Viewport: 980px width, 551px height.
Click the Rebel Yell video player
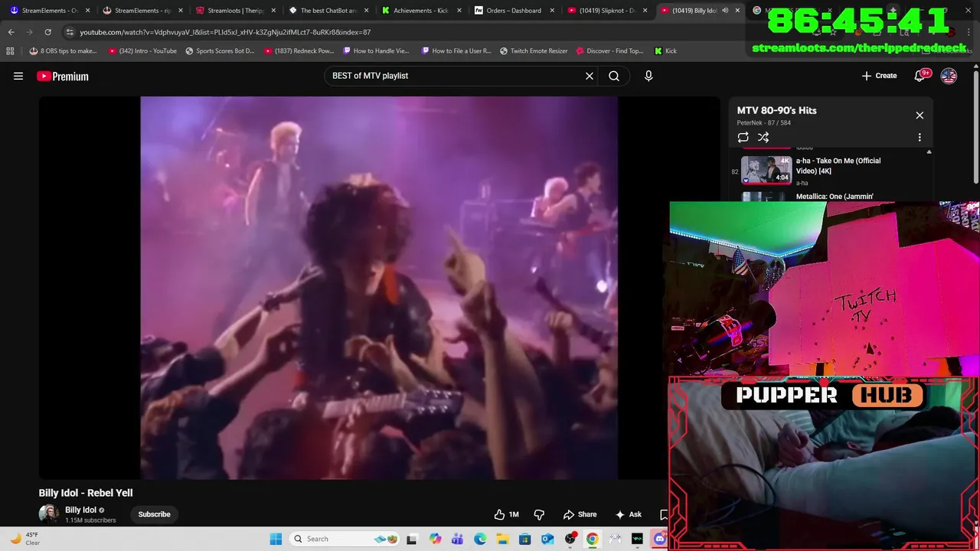tap(379, 288)
